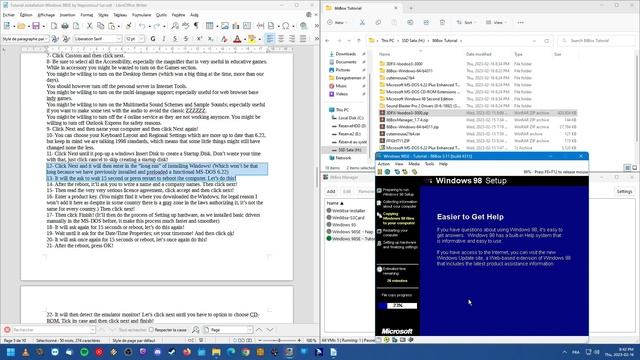640x360 pixels.
Task: Click SSD Sata in Explorer breadcrumb path
Action: [413, 41]
